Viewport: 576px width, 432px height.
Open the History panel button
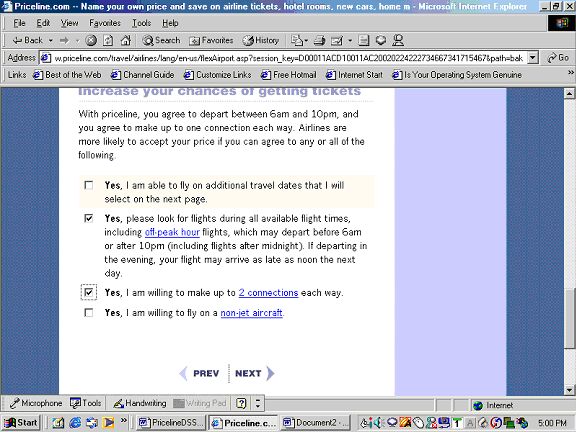click(x=261, y=40)
